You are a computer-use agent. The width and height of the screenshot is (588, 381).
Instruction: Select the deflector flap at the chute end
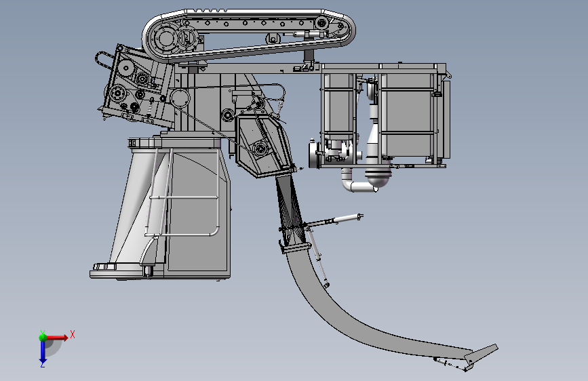pyautogui.click(x=482, y=354)
